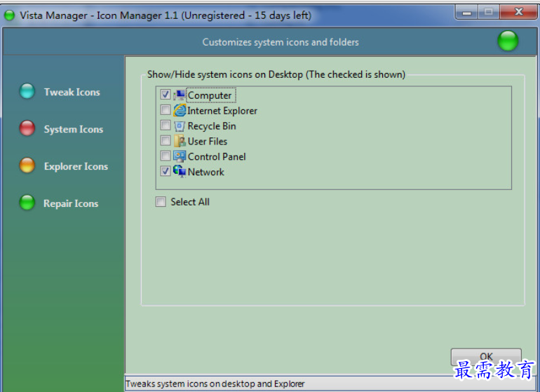The image size is (540, 392).
Task: Click the Recycle Bin icon in list
Action: (x=180, y=126)
